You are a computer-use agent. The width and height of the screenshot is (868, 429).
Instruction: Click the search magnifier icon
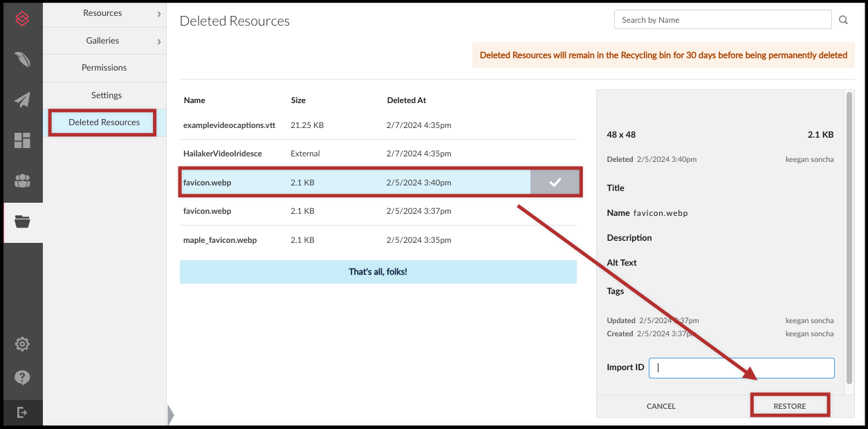pyautogui.click(x=843, y=20)
